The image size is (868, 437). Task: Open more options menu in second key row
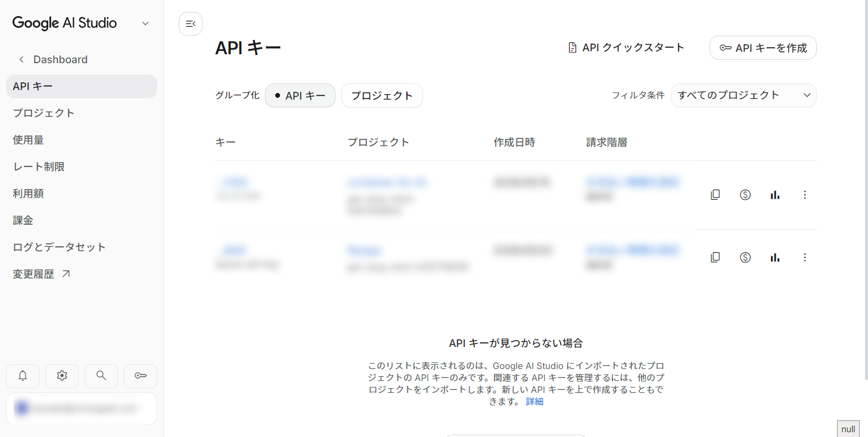click(x=805, y=257)
